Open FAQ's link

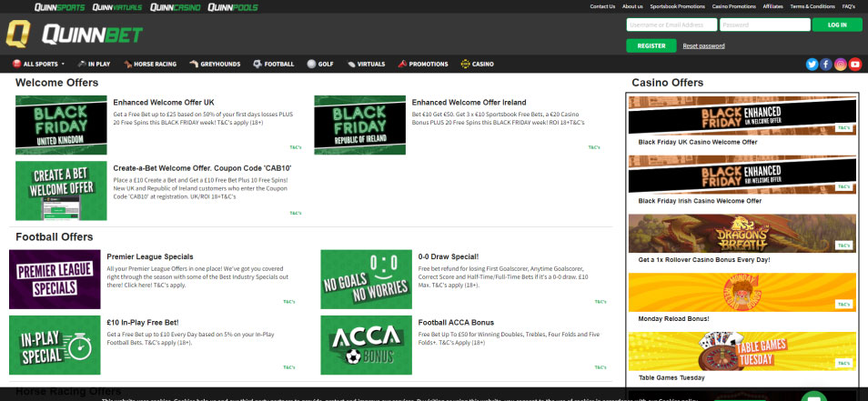pyautogui.click(x=849, y=6)
